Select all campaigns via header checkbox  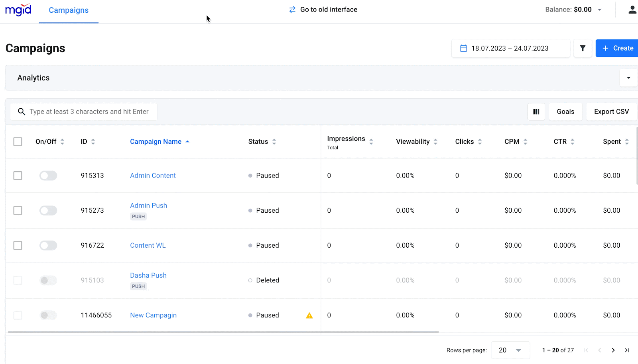(x=18, y=141)
